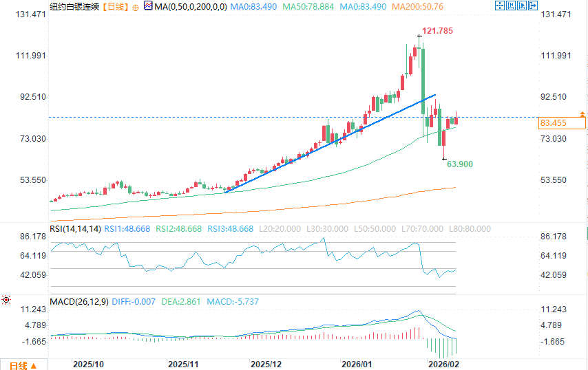Click the RSI1:48.668 reading
588x370 pixels.
pos(127,229)
